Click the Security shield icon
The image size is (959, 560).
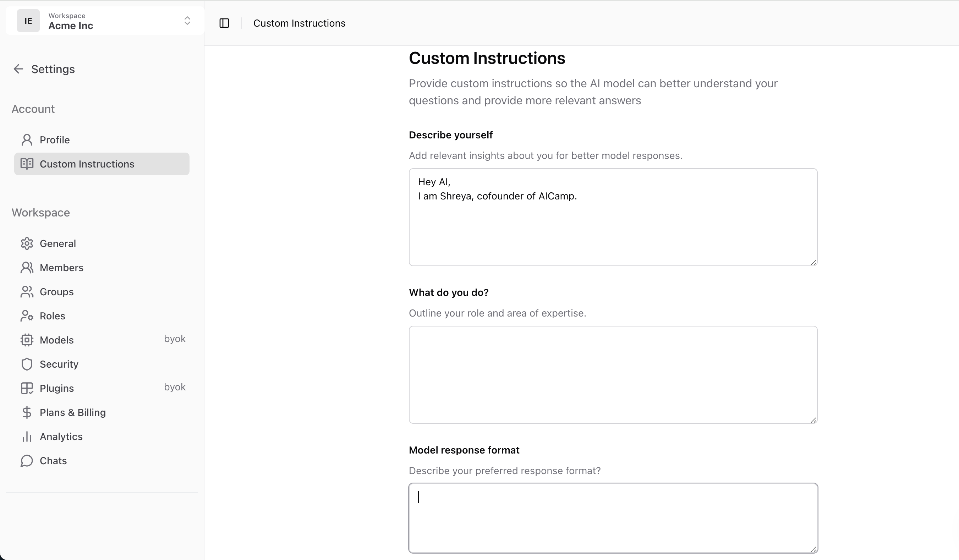pos(27,364)
